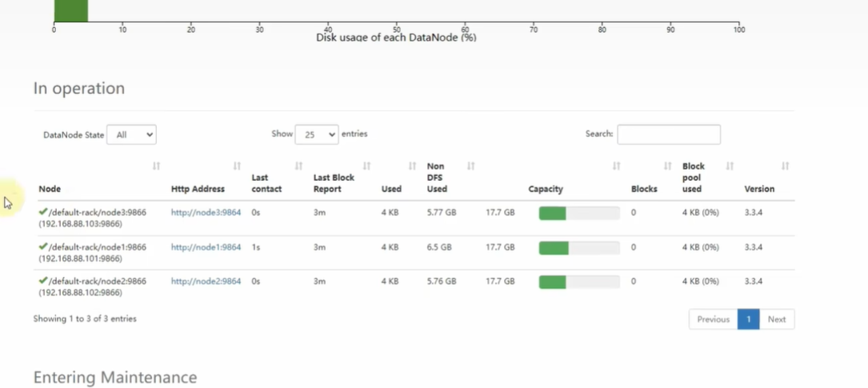Click the Entering Maintenance heading
This screenshot has height=388, width=868.
pyautogui.click(x=115, y=378)
